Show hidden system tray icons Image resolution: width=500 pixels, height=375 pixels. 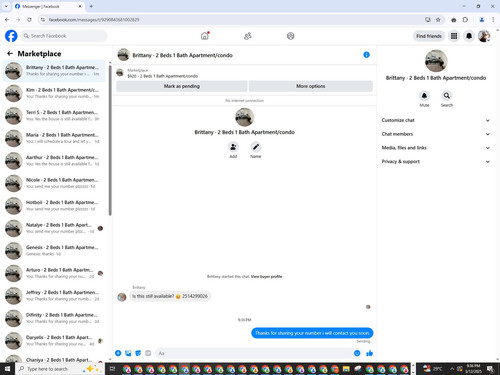452,369
